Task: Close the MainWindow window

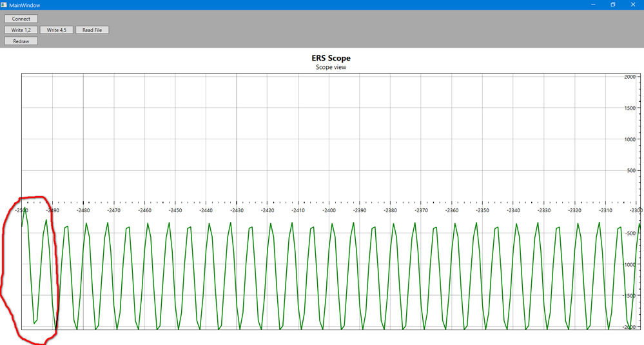Action: point(633,5)
